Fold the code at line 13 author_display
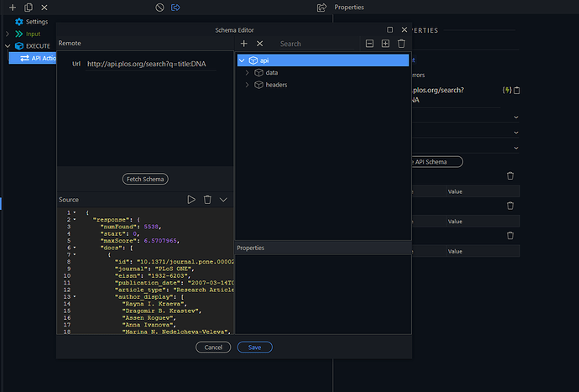579x392 pixels. coord(75,297)
